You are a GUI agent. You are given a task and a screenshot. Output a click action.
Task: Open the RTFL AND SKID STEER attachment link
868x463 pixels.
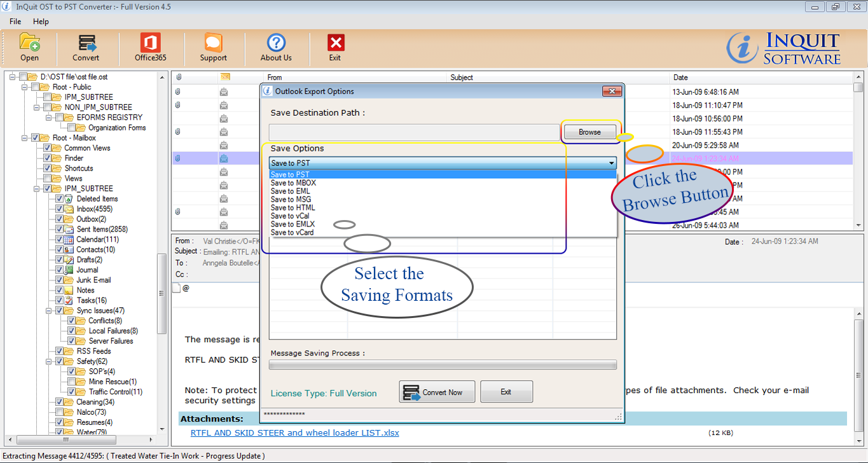click(x=294, y=432)
